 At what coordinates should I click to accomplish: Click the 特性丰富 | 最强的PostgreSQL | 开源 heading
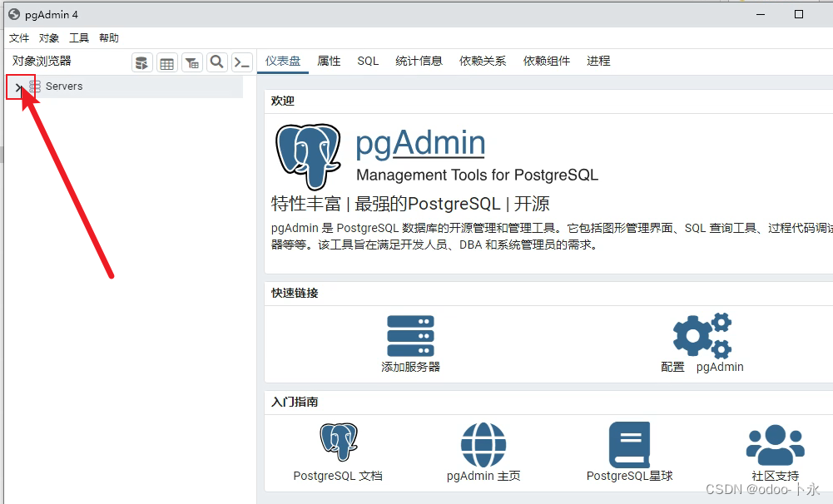pos(410,204)
